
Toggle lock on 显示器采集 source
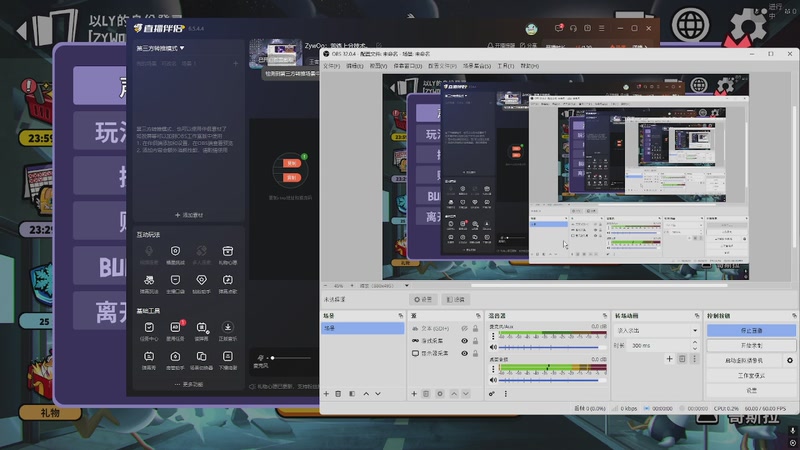point(476,353)
